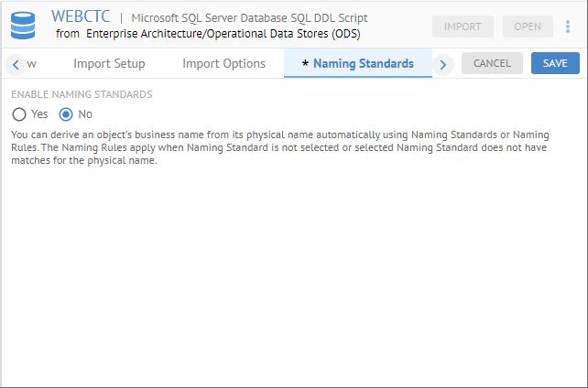Click the Microsoft SQL Server DDL Script label

249,17
